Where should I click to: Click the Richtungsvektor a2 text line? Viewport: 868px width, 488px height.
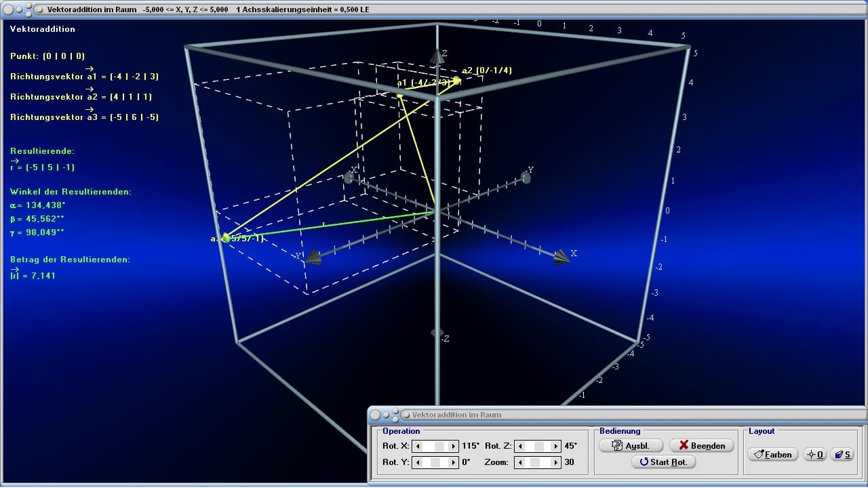(81, 96)
